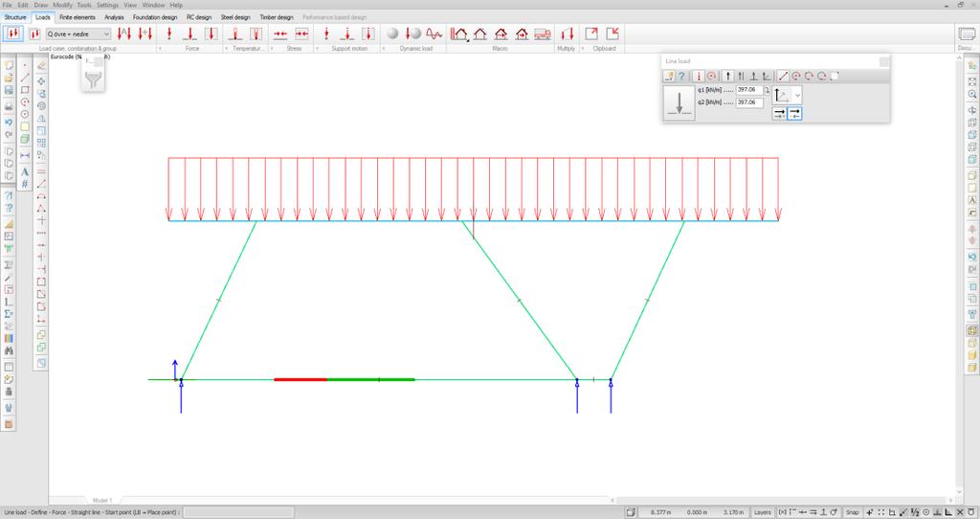Switch to Steel design tab
Screen dimensions: 980x519
(x=235, y=17)
